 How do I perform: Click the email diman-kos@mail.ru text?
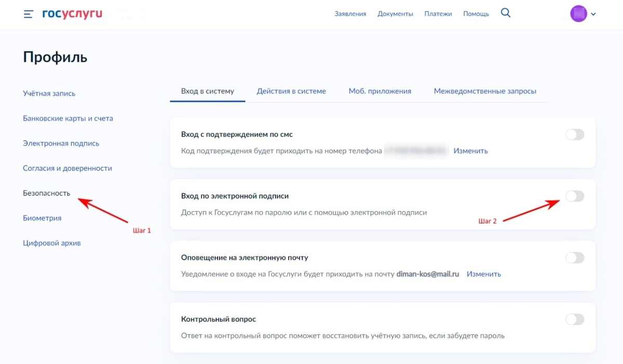428,274
